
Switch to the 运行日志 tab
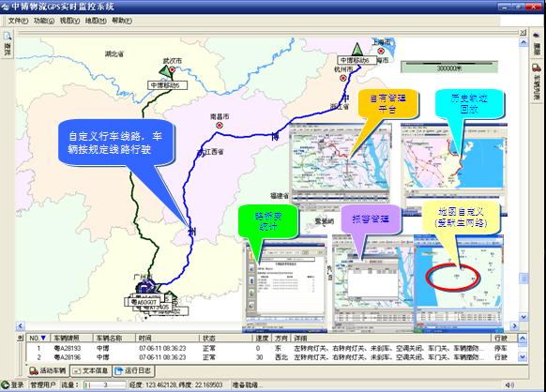pyautogui.click(x=133, y=370)
